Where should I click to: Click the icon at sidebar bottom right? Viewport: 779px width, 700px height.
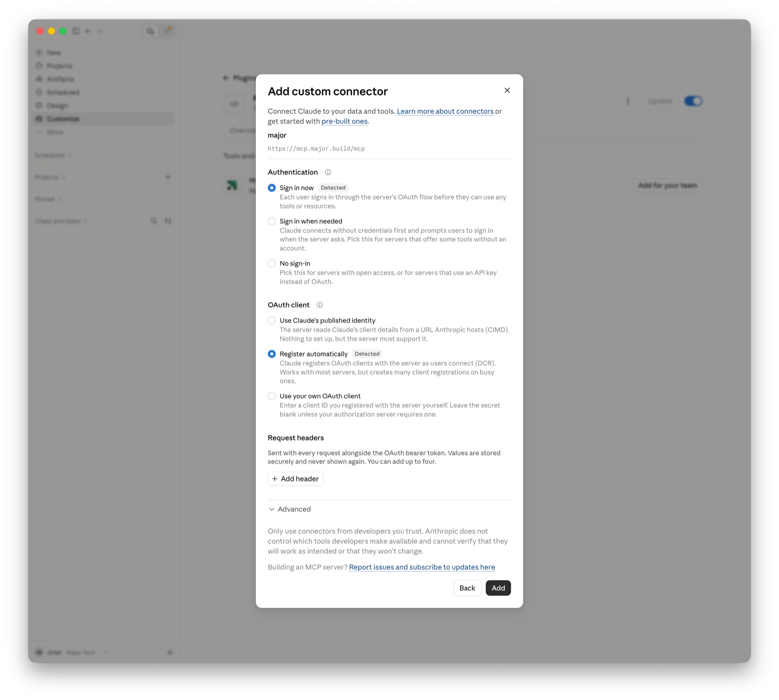[170, 652]
